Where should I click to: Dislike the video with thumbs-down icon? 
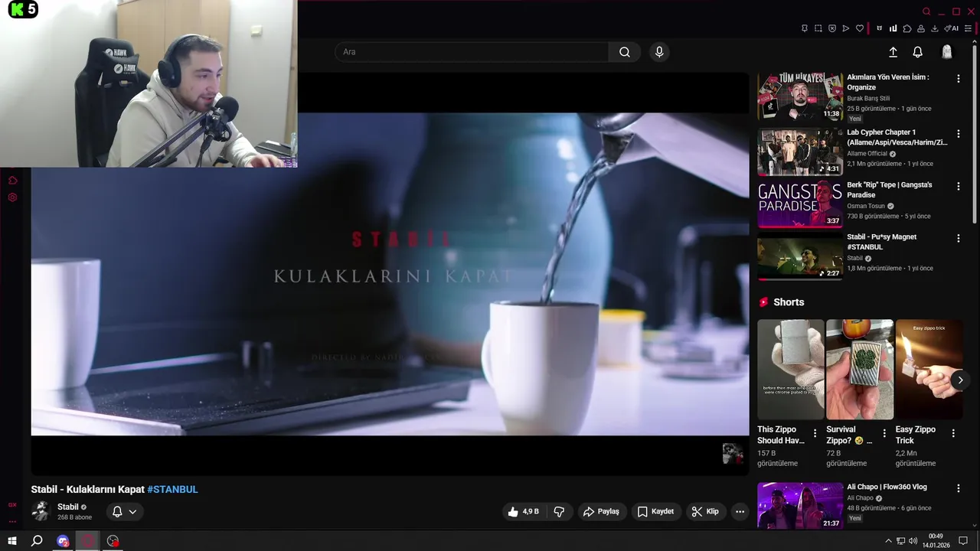(x=560, y=511)
